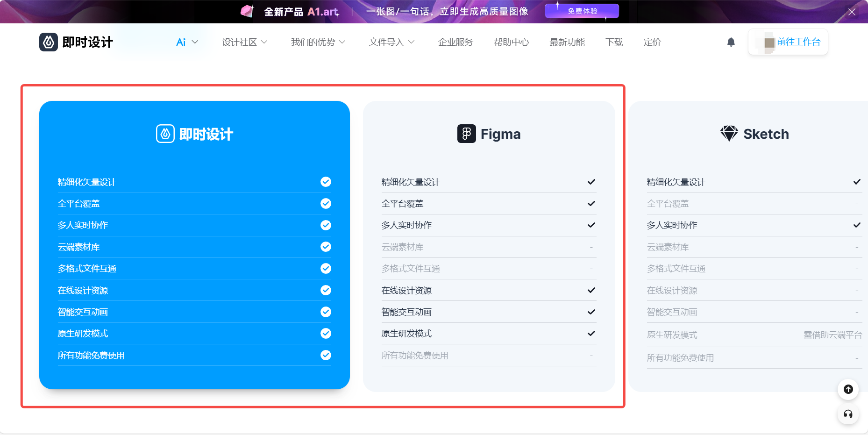This screenshot has width=868, height=435.
Task: Open the 帮助中心 menu item
Action: (511, 42)
